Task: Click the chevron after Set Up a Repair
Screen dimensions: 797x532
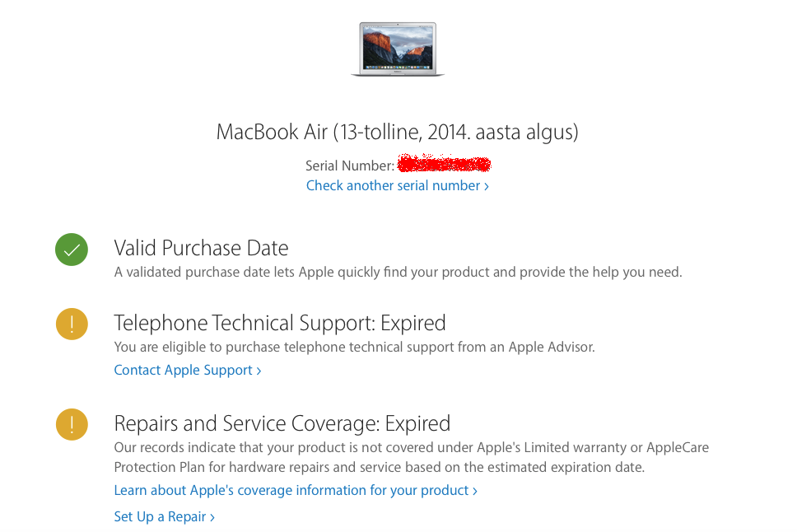Action: pyautogui.click(x=211, y=516)
